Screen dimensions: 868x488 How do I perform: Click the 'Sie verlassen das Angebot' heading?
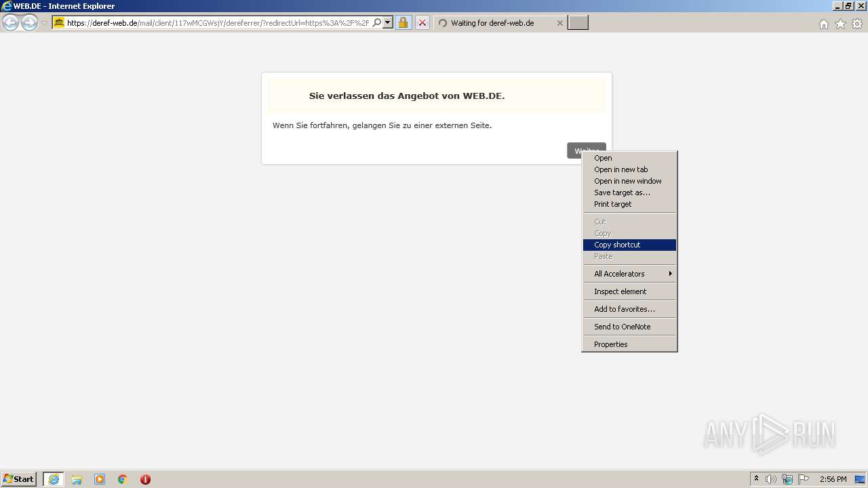coord(407,96)
